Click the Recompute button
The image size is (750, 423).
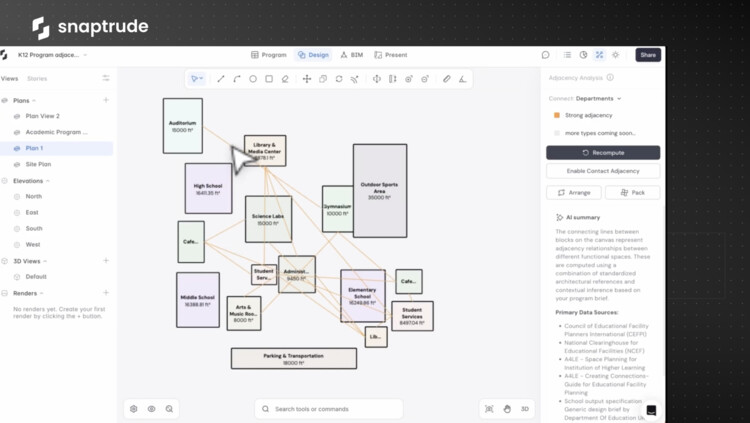click(603, 153)
